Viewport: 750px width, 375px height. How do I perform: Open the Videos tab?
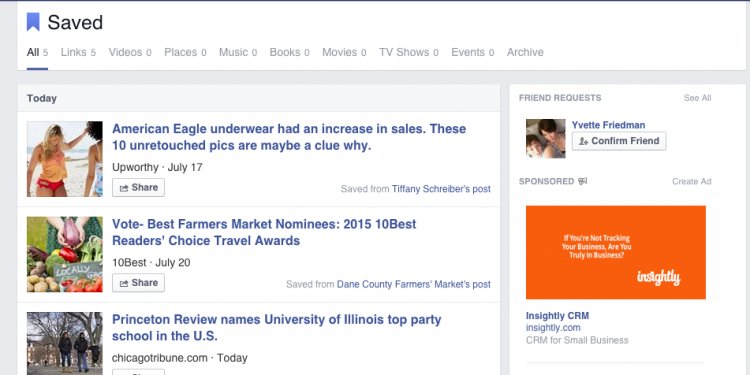(x=130, y=52)
